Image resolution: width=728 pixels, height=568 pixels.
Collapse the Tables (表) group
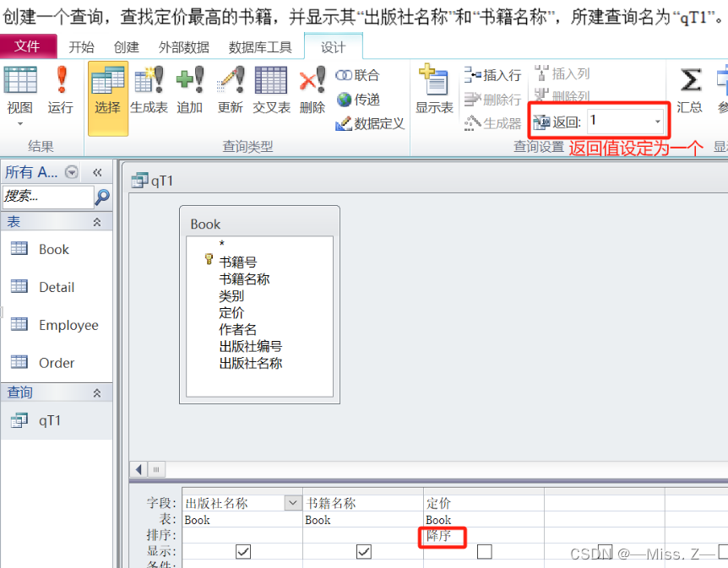(x=97, y=222)
